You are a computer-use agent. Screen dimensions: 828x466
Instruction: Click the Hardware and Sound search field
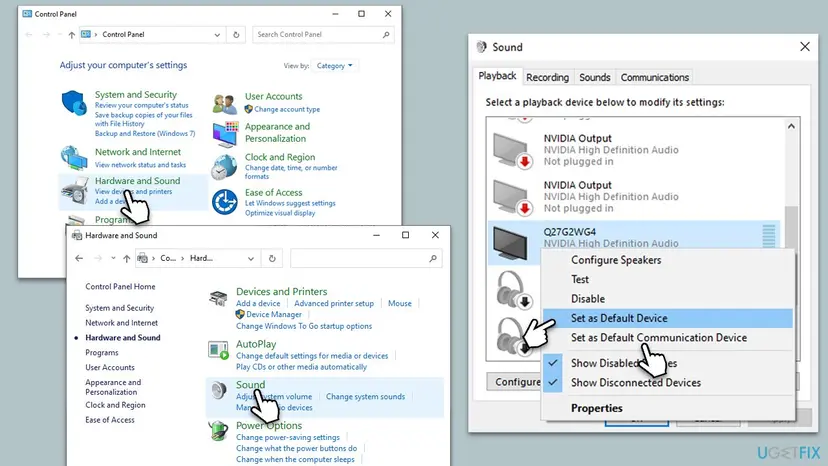pyautogui.click(x=366, y=258)
